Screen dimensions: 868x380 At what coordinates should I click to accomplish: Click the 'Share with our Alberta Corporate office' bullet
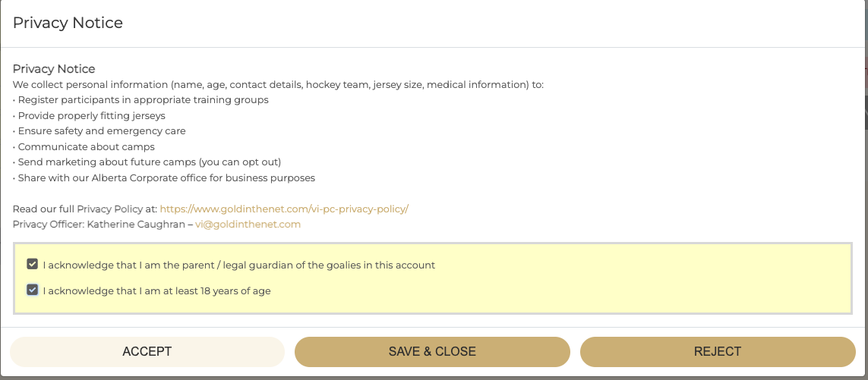[164, 178]
